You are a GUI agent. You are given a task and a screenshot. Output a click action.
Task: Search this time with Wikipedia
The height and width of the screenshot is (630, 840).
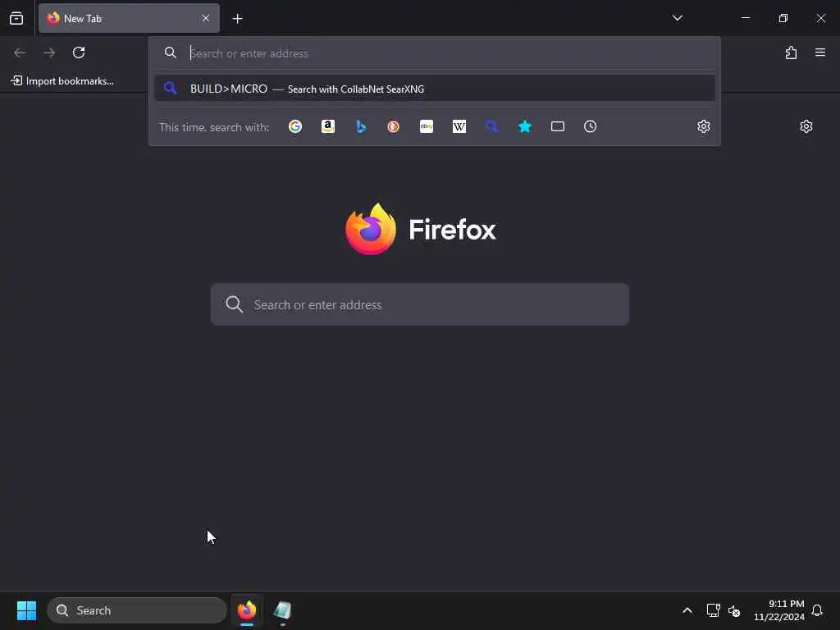click(x=459, y=126)
